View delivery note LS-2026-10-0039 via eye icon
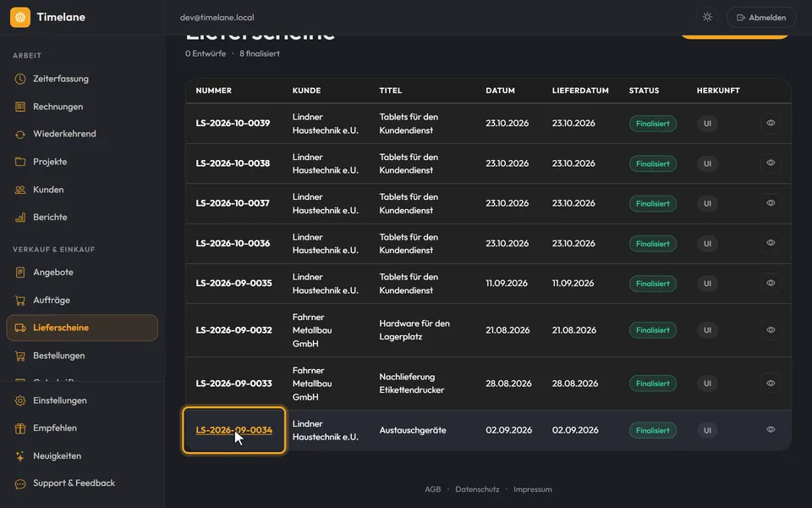The width and height of the screenshot is (812, 508). (x=771, y=124)
